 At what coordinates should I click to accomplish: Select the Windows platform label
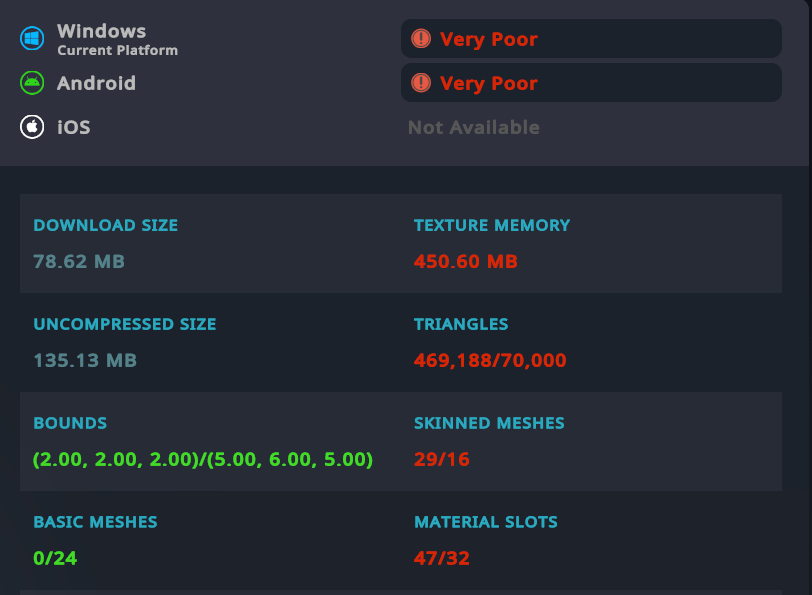[x=101, y=31]
